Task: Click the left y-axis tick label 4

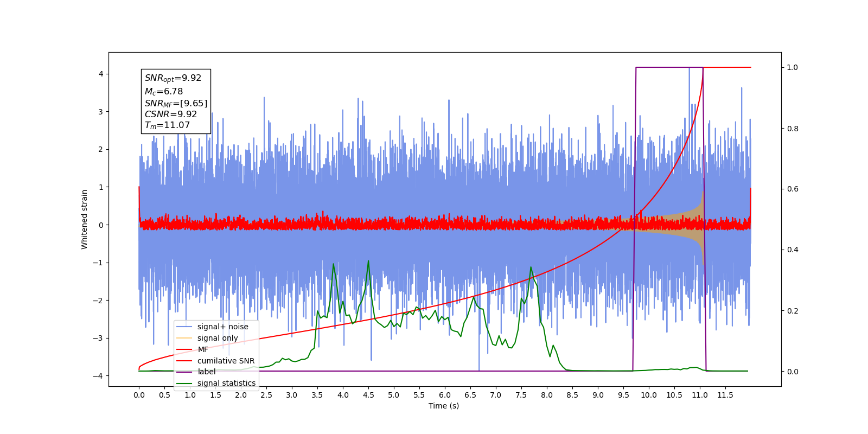Action: pyautogui.click(x=101, y=74)
